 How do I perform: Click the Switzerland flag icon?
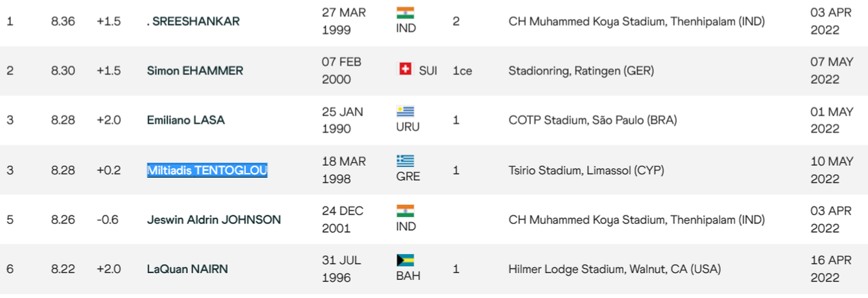point(406,69)
